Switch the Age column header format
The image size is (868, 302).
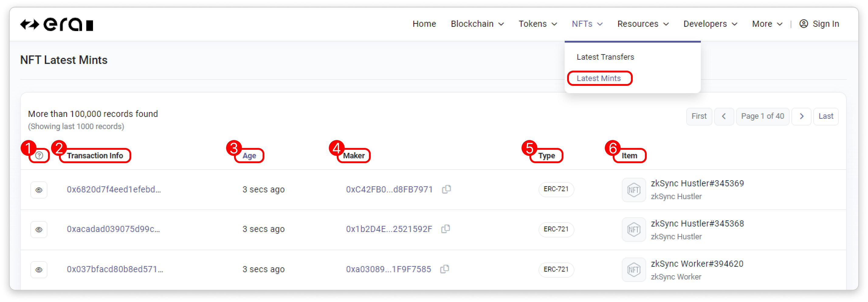[249, 156]
